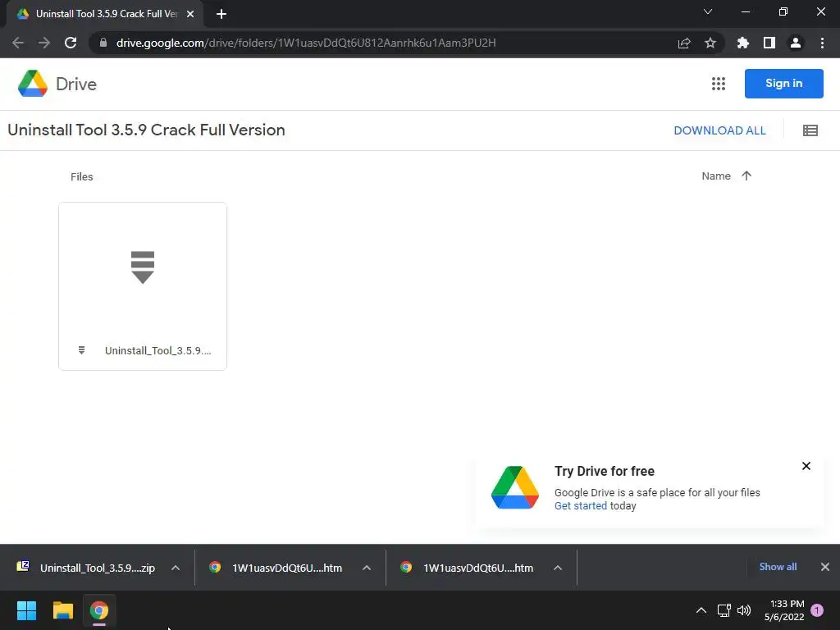Close the downloads bar
Screen dimensions: 840x630
(x=825, y=567)
